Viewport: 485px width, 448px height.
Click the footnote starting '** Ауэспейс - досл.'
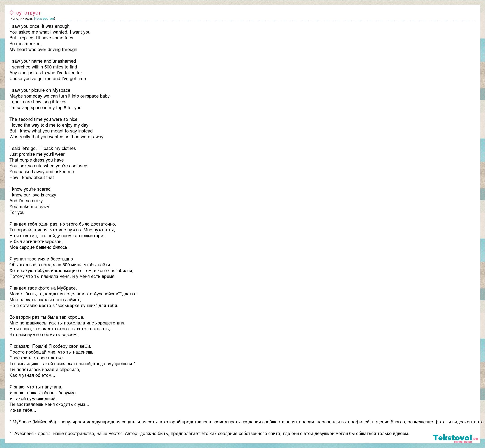[209, 433]
